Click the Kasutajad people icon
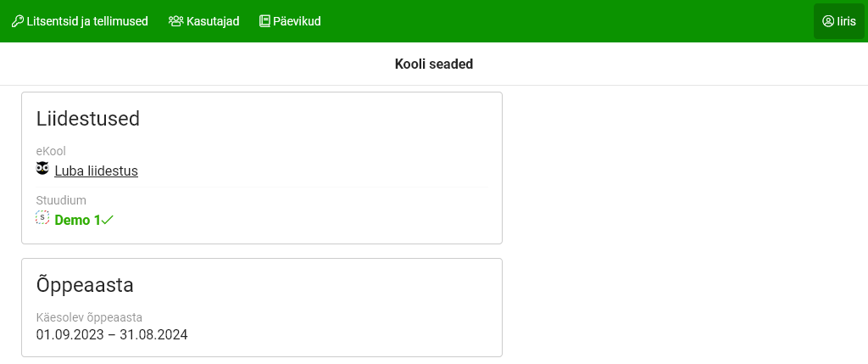This screenshot has width=868, height=364. click(175, 21)
